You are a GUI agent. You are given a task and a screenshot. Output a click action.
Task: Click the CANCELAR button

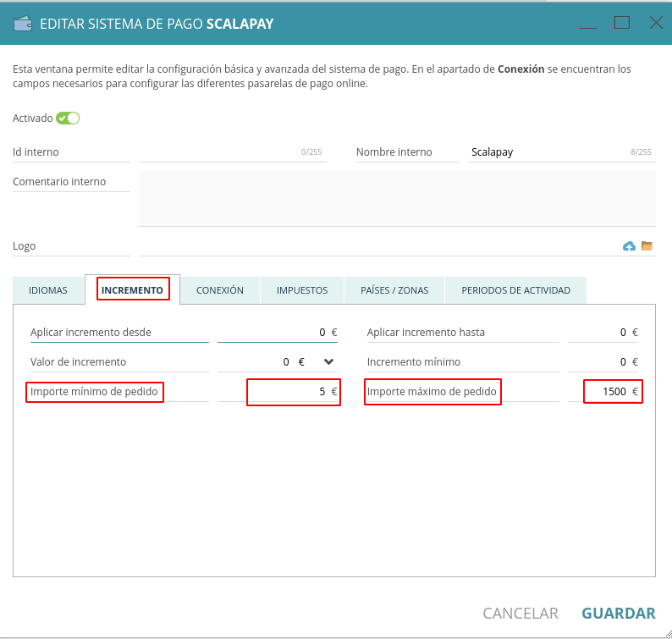(x=521, y=614)
